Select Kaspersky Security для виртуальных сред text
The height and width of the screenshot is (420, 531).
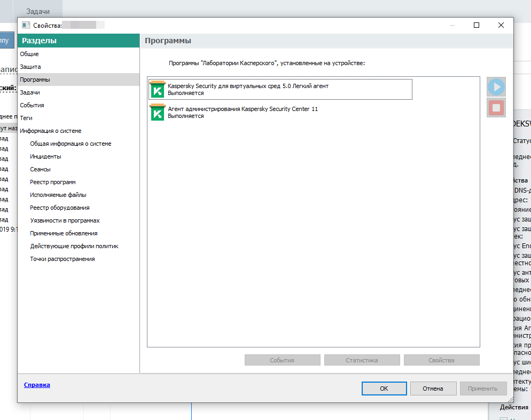(x=224, y=86)
